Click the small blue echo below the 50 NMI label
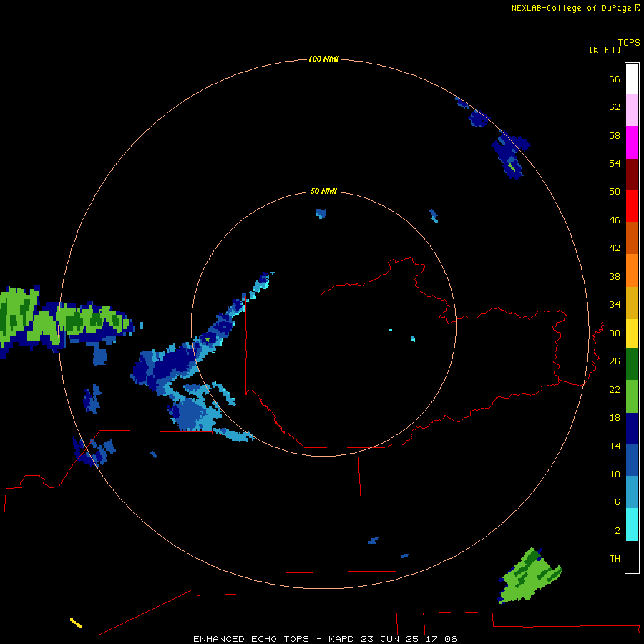The width and height of the screenshot is (644, 644). 321,213
